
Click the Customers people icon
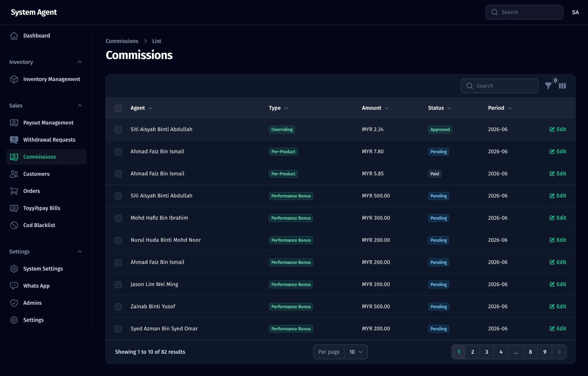pyautogui.click(x=14, y=174)
